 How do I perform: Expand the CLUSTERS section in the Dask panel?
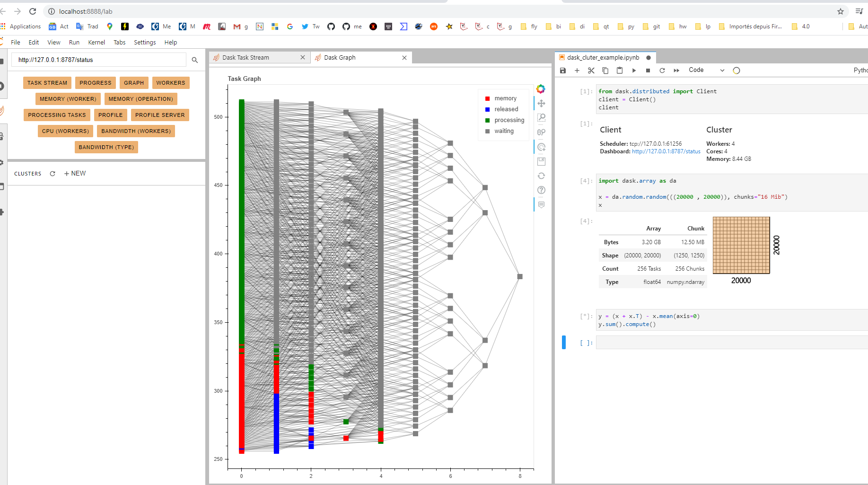(27, 173)
